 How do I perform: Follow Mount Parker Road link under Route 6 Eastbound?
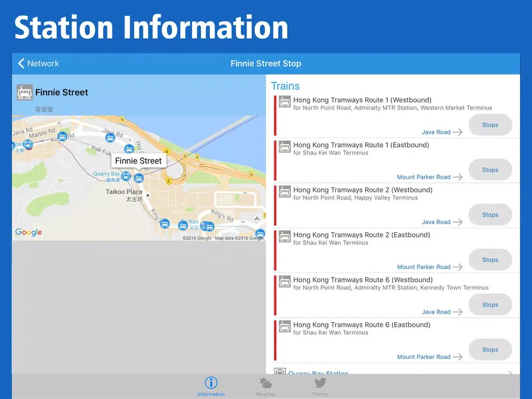[x=424, y=356]
